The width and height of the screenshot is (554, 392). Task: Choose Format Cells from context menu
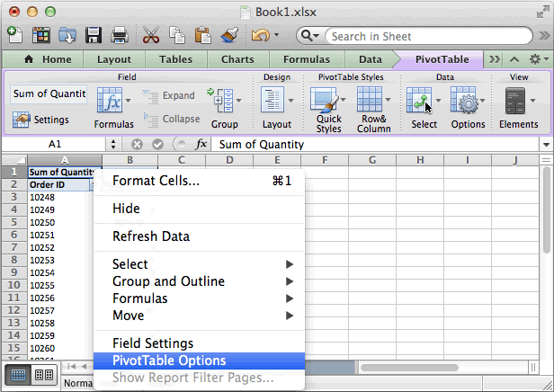(x=200, y=181)
